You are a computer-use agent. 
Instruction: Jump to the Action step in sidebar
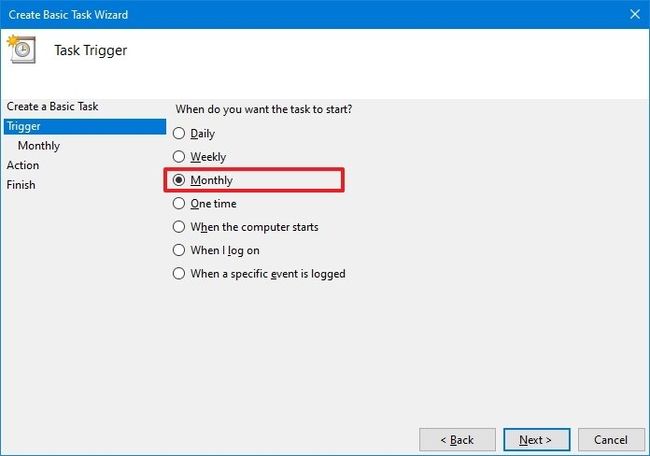[x=23, y=165]
